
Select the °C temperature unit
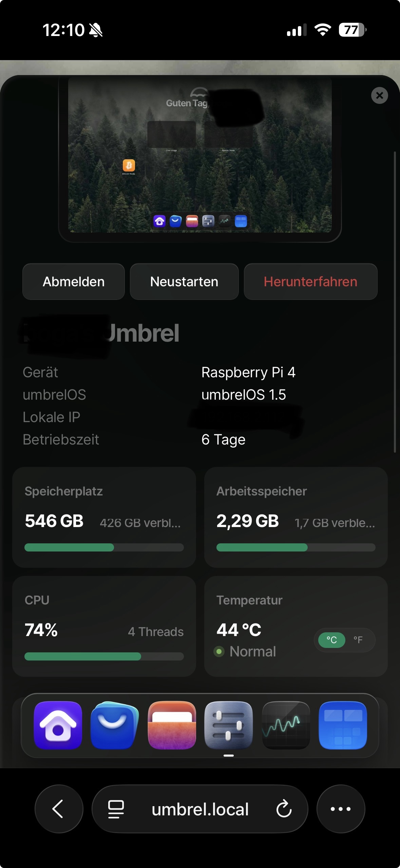(331, 640)
